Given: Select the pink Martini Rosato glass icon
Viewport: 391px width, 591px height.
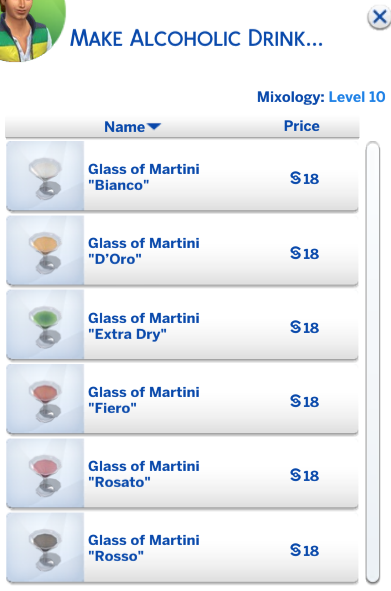Looking at the screenshot, I should click(x=45, y=473).
